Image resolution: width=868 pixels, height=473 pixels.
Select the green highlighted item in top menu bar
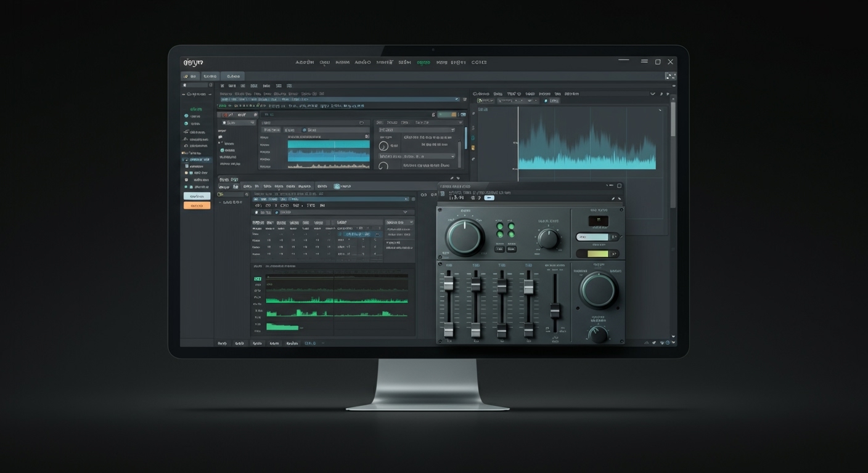coord(423,62)
